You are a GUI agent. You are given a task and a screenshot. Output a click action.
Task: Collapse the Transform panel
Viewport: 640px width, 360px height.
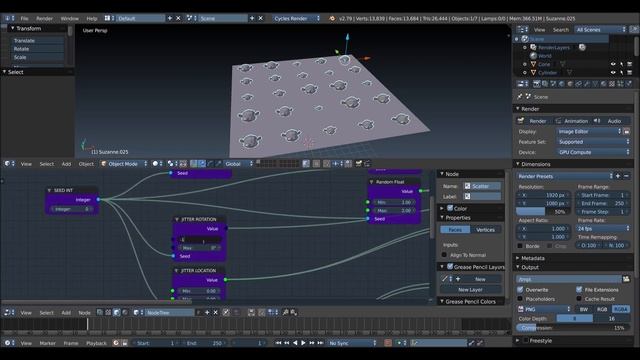pos(13,28)
